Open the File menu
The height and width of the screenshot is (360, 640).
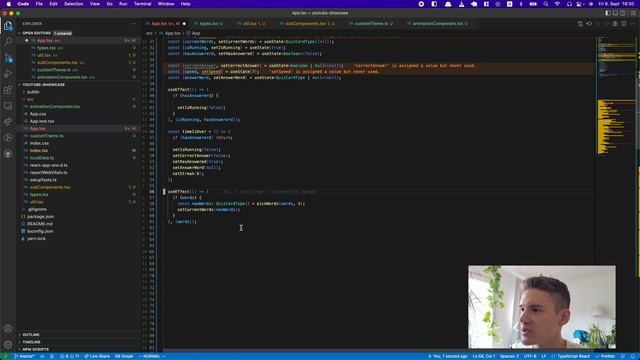39,4
